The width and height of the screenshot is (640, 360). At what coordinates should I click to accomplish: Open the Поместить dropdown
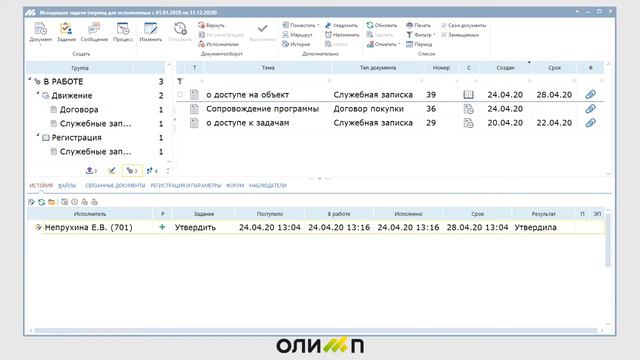301,25
